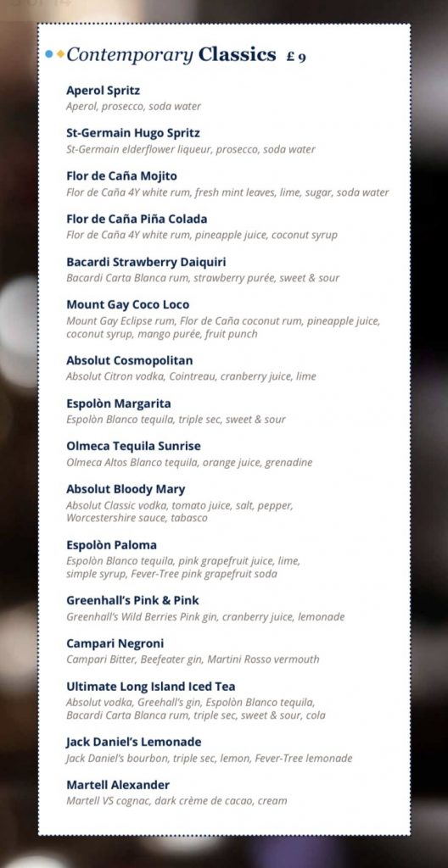Image resolution: width=448 pixels, height=868 pixels.
Task: Select the Espolòn Paloma cocktail title
Action: click(111, 545)
